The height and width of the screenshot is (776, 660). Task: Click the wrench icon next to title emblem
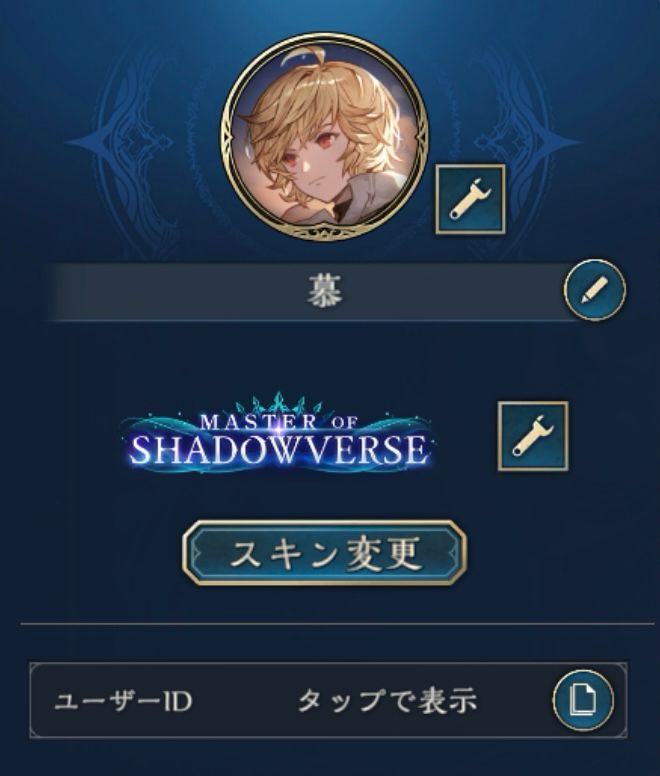(533, 436)
